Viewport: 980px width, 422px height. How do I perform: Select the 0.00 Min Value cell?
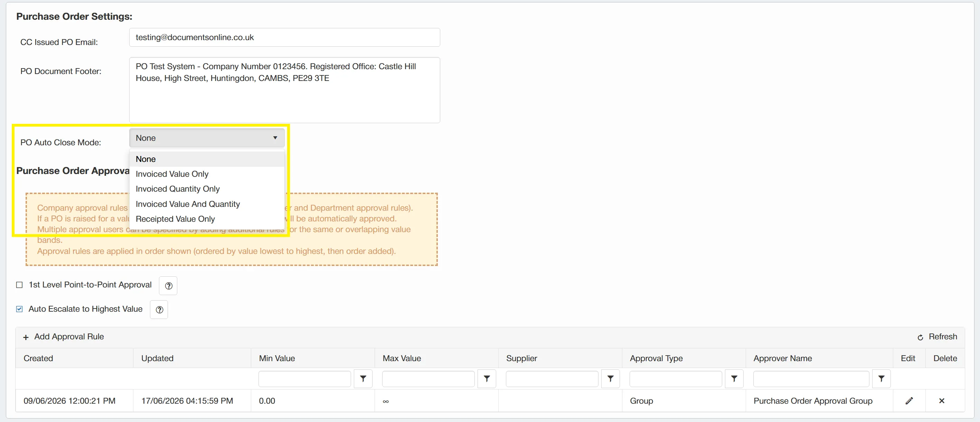[313, 401]
